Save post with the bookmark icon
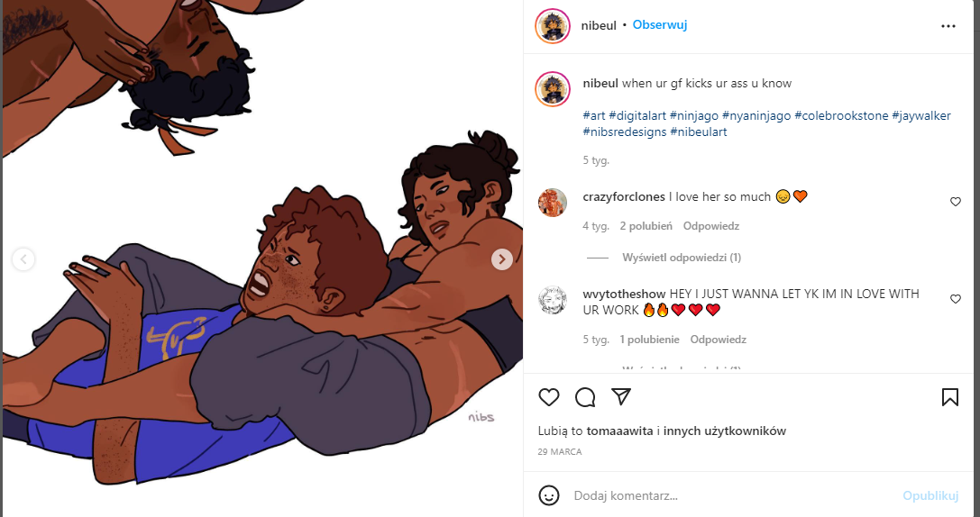This screenshot has width=980, height=517. [x=950, y=397]
